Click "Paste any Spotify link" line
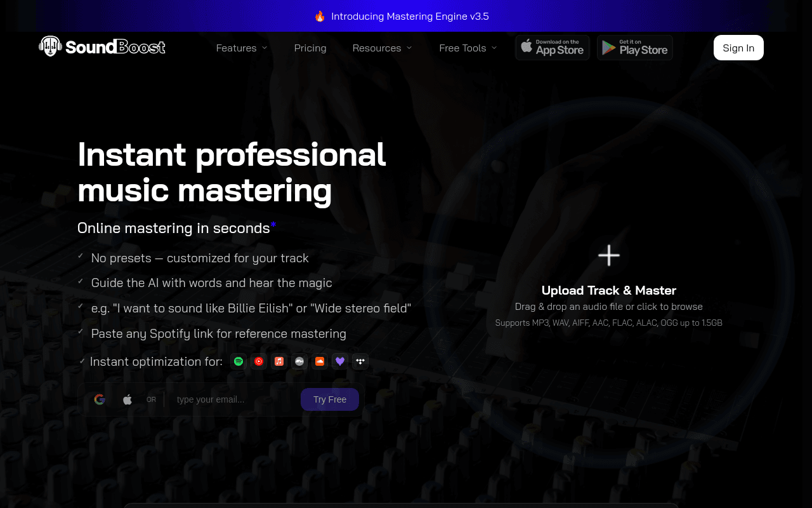 tap(218, 333)
